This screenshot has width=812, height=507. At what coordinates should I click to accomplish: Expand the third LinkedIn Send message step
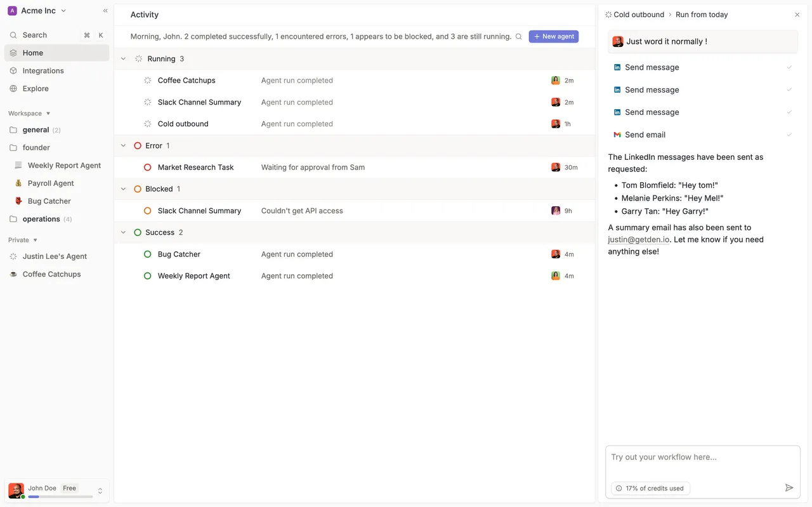pyautogui.click(x=703, y=112)
